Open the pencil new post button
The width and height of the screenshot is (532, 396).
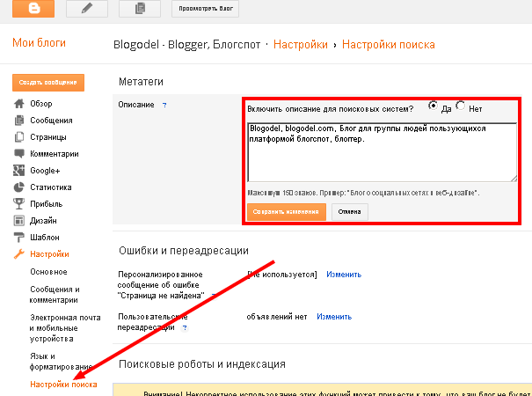[x=87, y=8]
